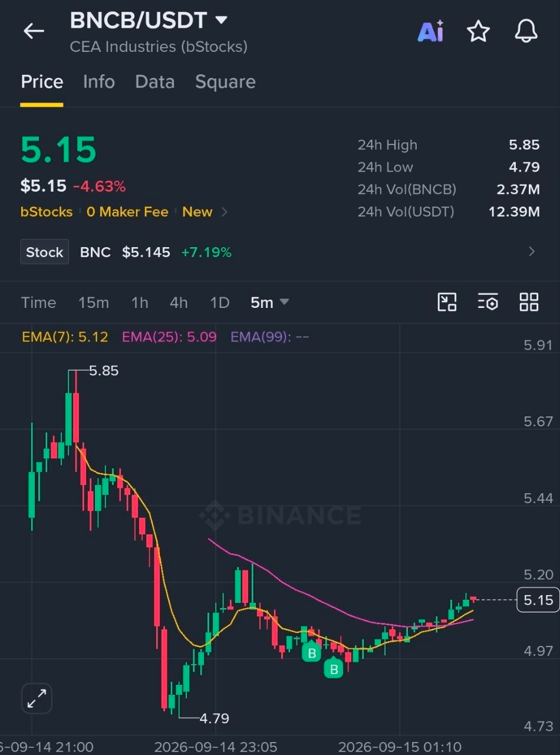Screen dimensions: 560x755
Task: Open the AI assistant icon
Action: pos(431,31)
